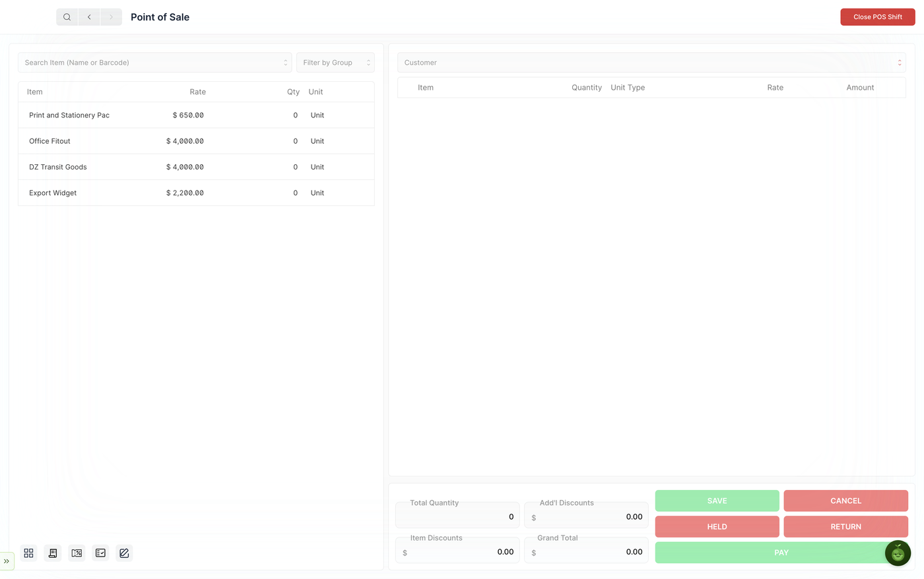The width and height of the screenshot is (924, 579).
Task: Click the Total Quantity field
Action: point(457,516)
